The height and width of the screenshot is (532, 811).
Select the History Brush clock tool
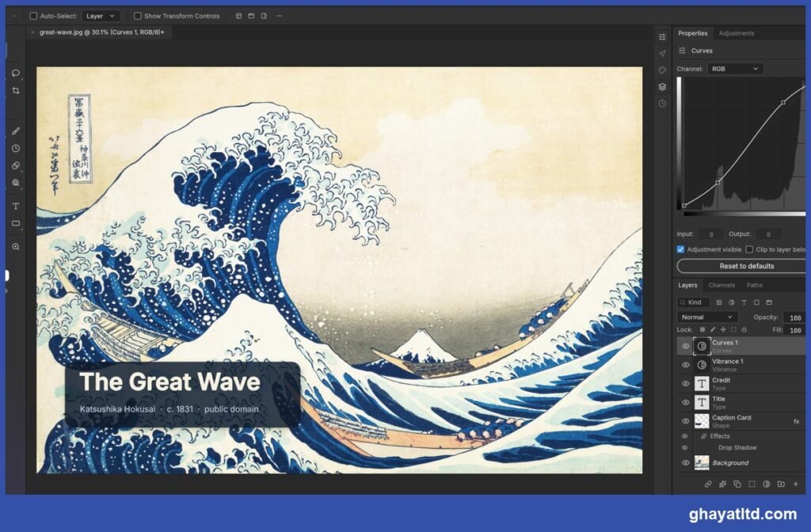[16, 148]
